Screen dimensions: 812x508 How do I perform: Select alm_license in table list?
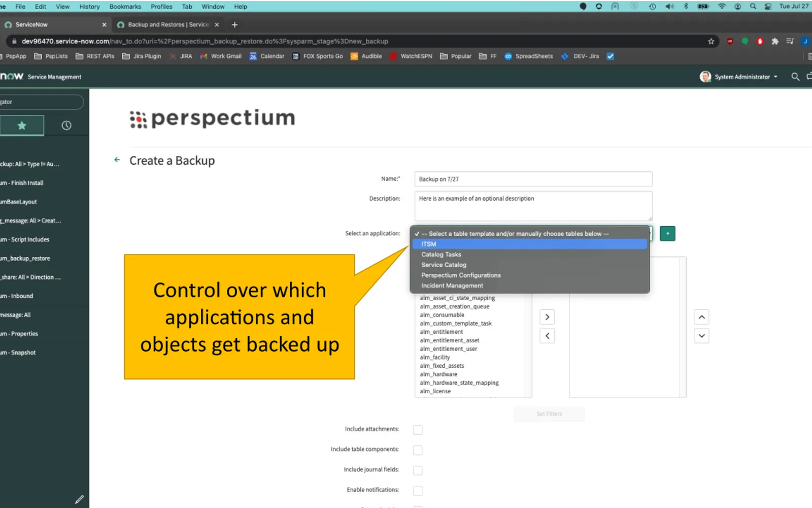[435, 391]
